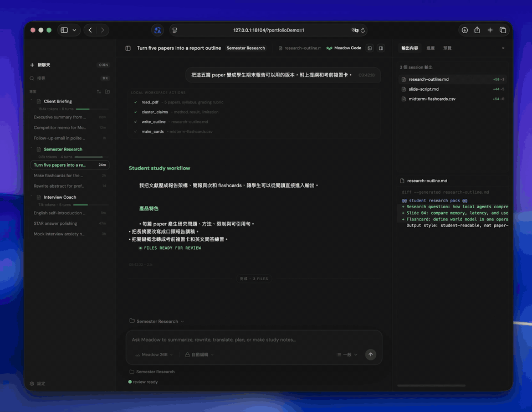The width and height of the screenshot is (532, 412).
Task: Open chat Competitor memo for Mo…
Action: click(x=70, y=128)
